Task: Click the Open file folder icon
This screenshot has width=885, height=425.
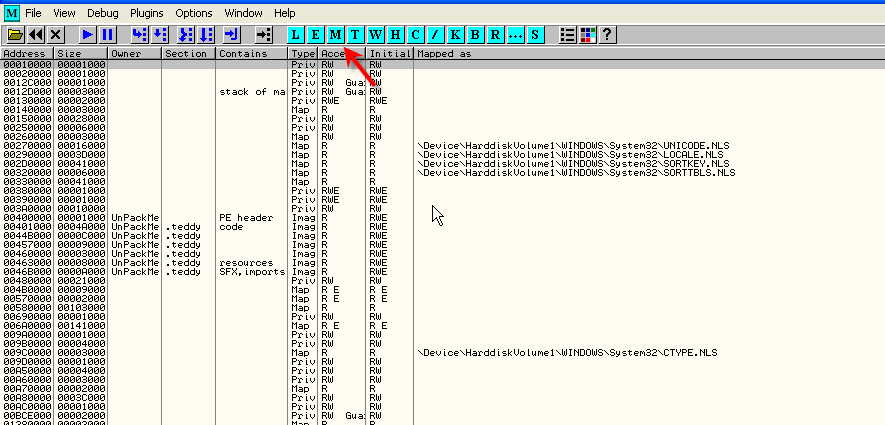Action: [x=15, y=34]
